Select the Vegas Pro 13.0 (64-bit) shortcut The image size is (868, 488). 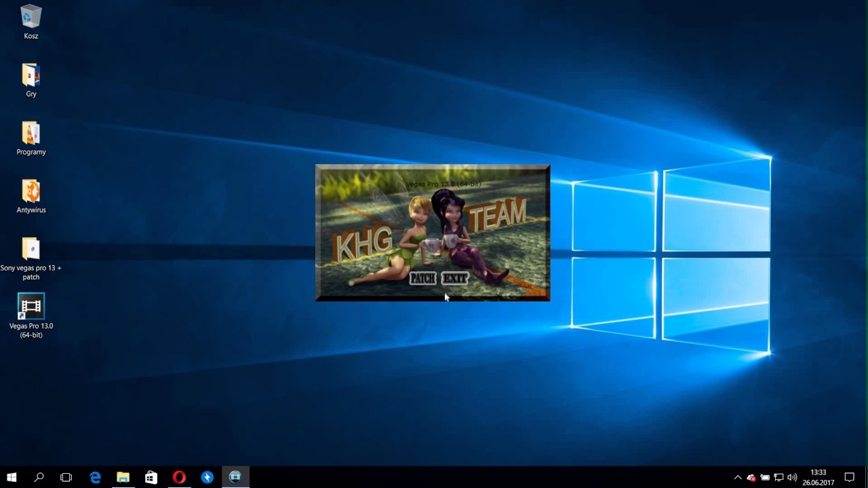point(31,316)
